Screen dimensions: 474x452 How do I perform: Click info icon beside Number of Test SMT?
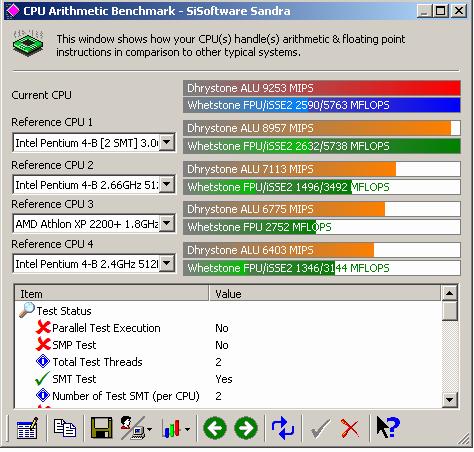coord(43,395)
